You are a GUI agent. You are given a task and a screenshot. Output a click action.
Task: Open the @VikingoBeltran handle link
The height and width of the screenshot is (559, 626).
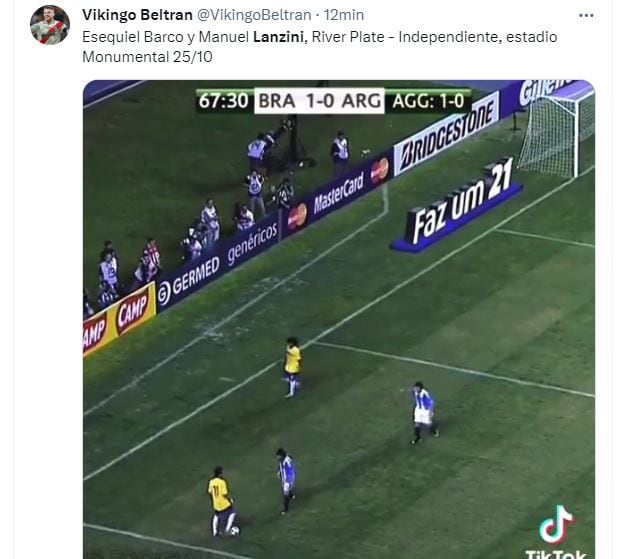click(254, 15)
